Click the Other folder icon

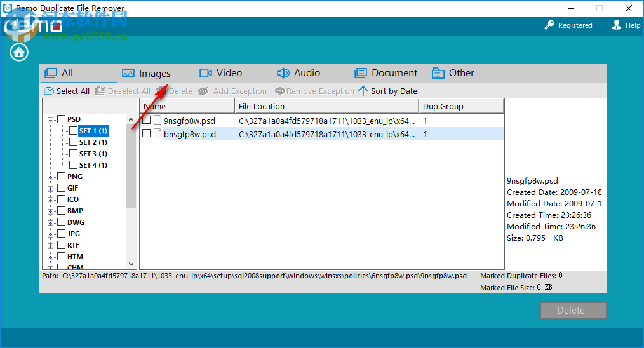[438, 73]
